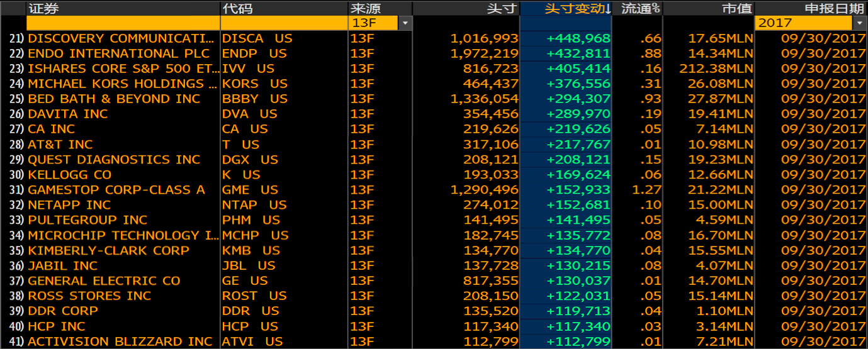Select BED BATH & BEYOND INC security
Image resolution: width=868 pixels, height=349 pixels.
[114, 99]
